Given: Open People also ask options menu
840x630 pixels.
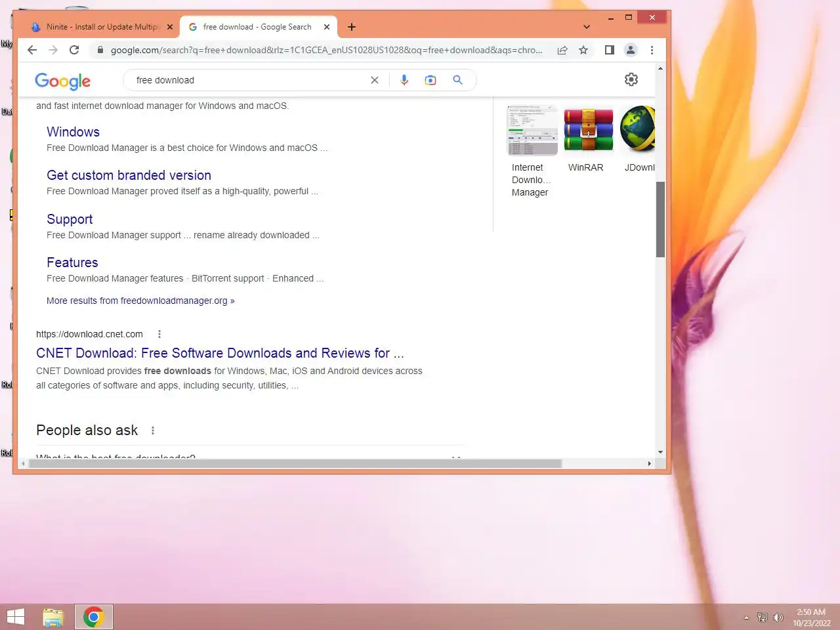Looking at the screenshot, I should (x=153, y=430).
